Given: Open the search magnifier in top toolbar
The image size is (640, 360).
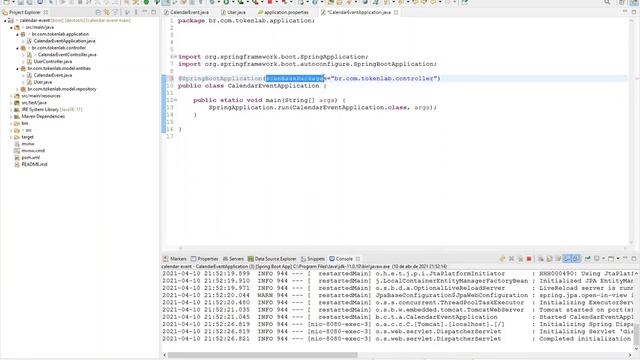Looking at the screenshot, I should tap(607, 2).
